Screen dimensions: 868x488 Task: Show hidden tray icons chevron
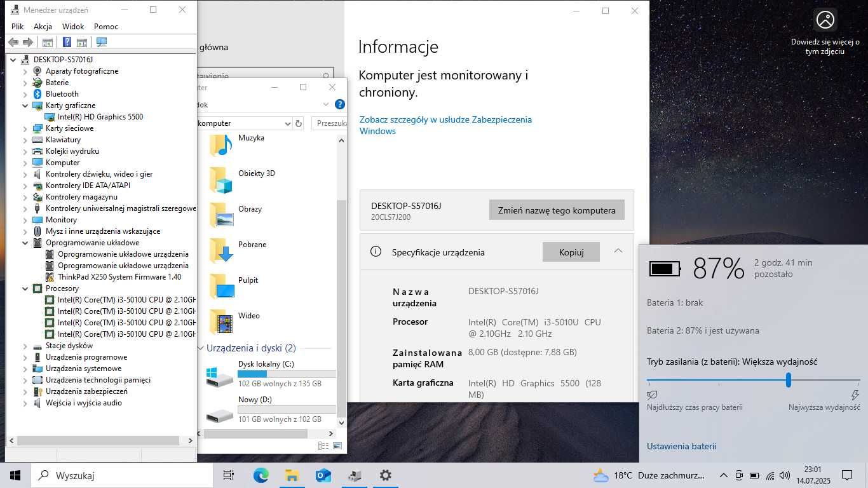723,475
